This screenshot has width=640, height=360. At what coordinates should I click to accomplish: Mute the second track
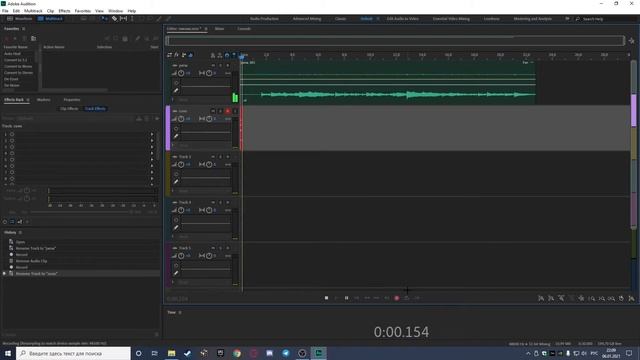pos(213,111)
